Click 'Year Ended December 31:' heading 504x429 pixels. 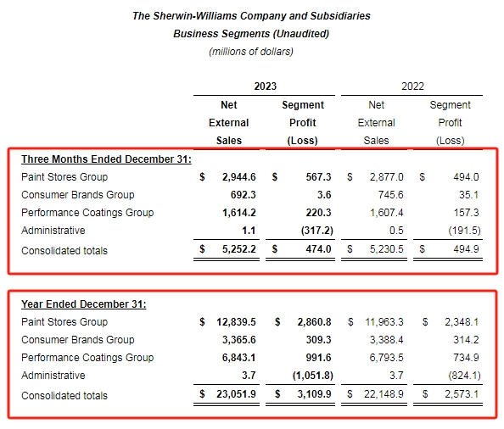click(x=84, y=304)
